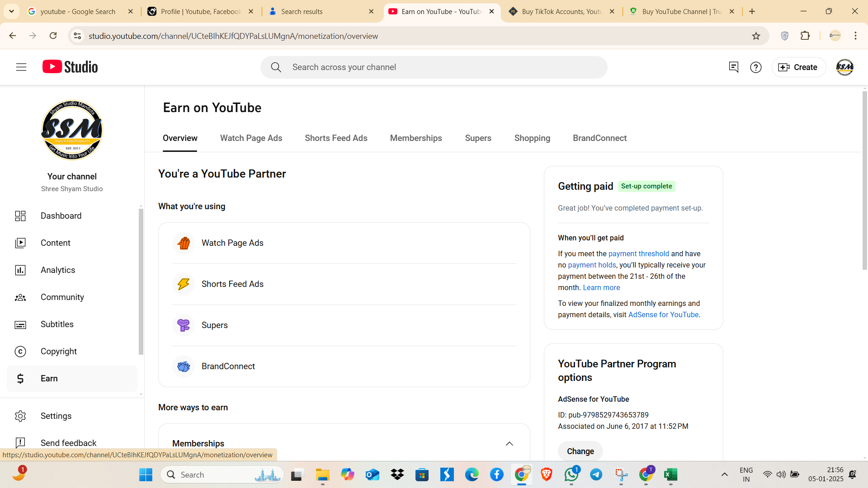Image resolution: width=868 pixels, height=488 pixels.
Task: Open the hamburger guide menu
Action: (x=21, y=67)
